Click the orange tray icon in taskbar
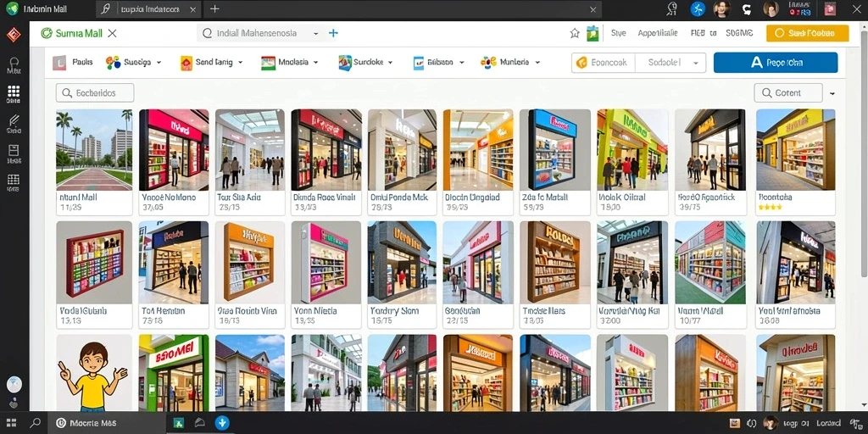This screenshot has height=434, width=868. [735, 424]
